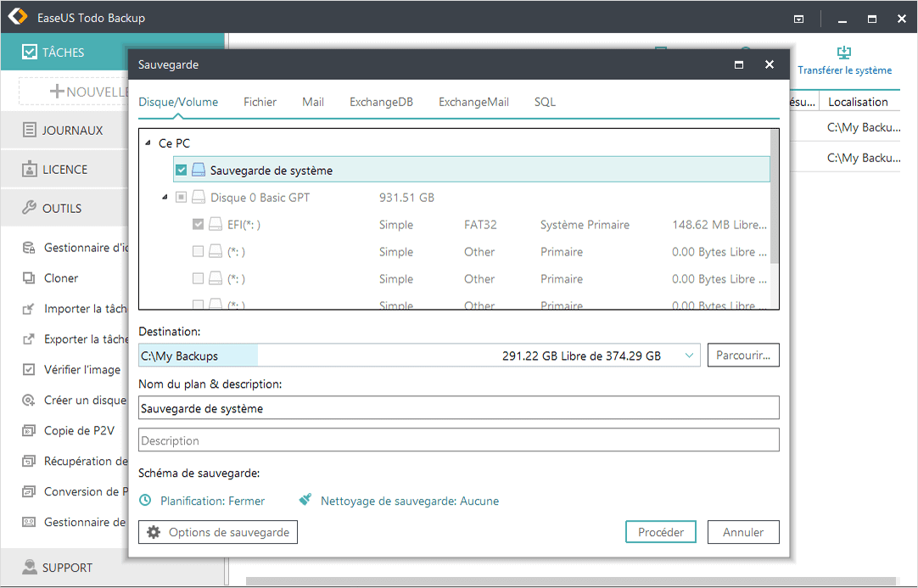Collapse the Disque 0 Basic GPT entry

[x=165, y=196]
